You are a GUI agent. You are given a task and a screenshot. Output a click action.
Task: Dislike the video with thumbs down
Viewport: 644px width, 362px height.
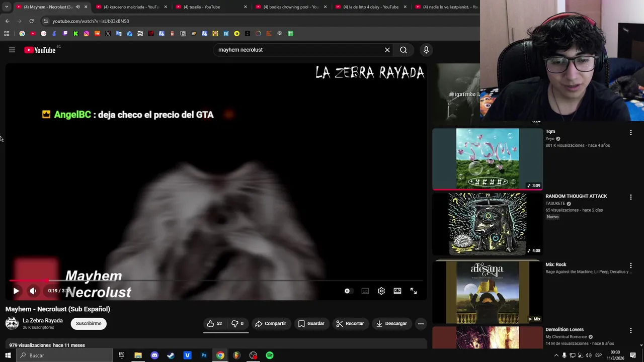tap(237, 323)
